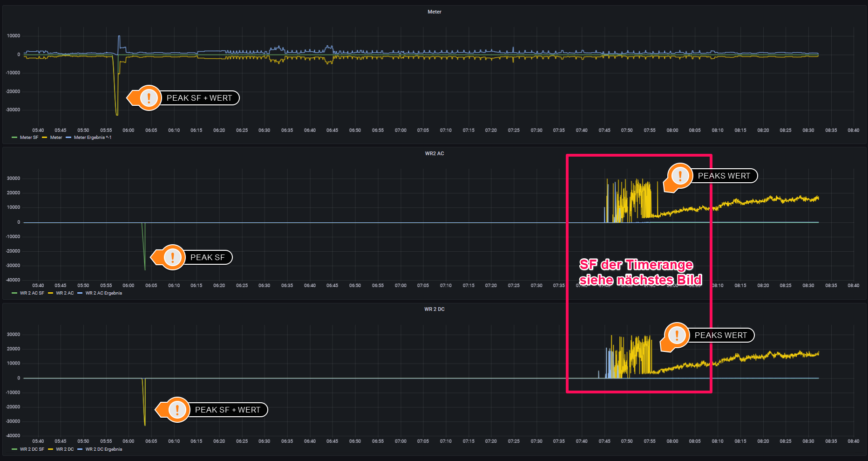Toggle the yellow Meter legend series label
This screenshot has height=461, width=868.
(56, 138)
